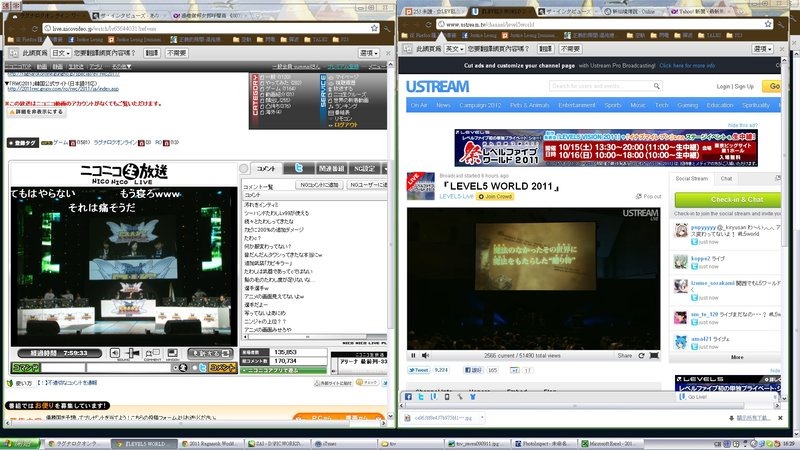Expand translate options dropdown in left browser
Image resolution: width=800 pixels, height=450 pixels.
[369, 52]
